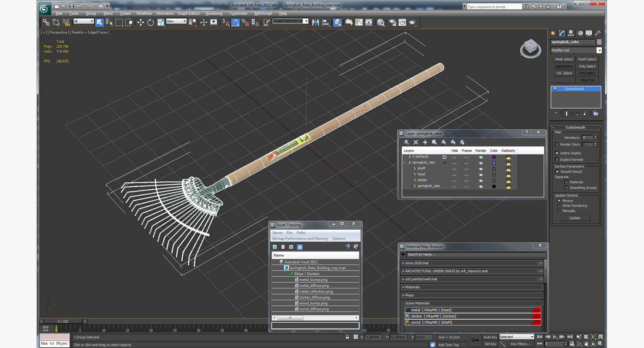
Task: Activate the Select and Move tool
Action: pyautogui.click(x=141, y=22)
